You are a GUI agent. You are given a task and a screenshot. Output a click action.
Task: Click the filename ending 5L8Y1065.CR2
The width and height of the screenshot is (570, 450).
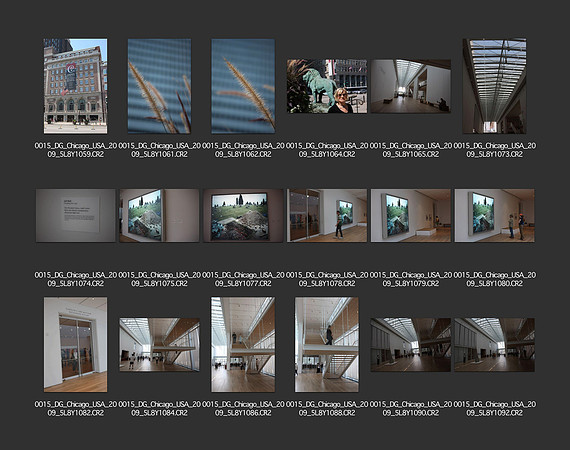pos(411,150)
